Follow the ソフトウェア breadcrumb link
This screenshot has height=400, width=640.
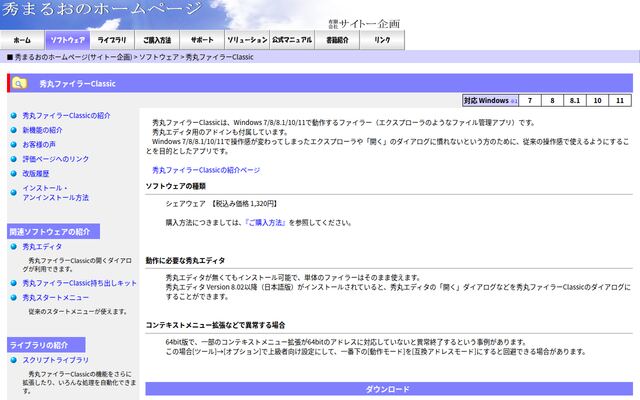tap(159, 57)
